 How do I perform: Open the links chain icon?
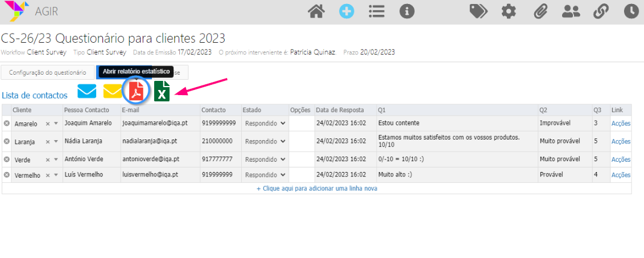(x=601, y=11)
